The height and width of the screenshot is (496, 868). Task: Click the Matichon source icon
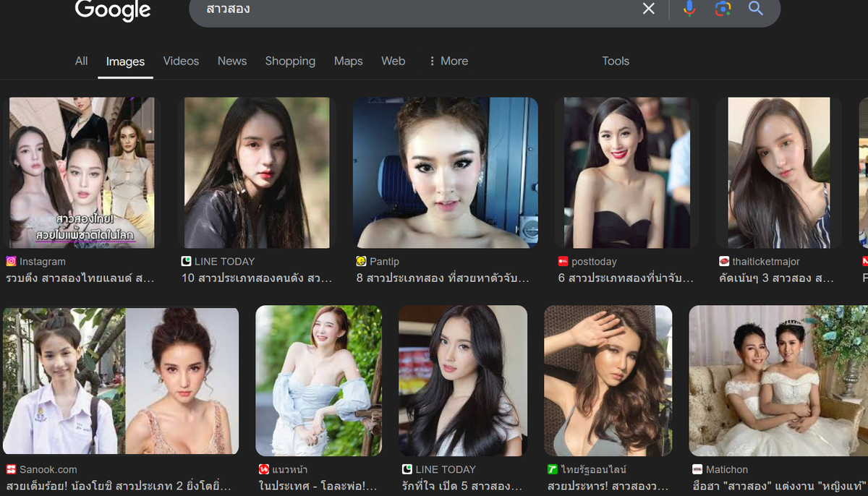tap(698, 469)
